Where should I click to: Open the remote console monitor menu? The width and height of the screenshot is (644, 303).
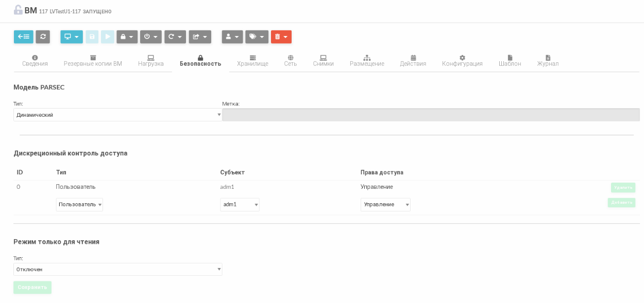[72, 37]
